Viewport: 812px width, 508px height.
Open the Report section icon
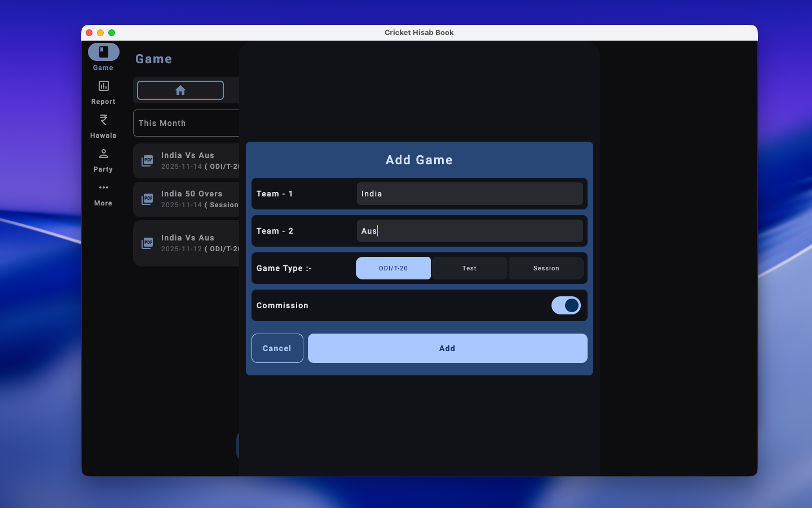104,86
